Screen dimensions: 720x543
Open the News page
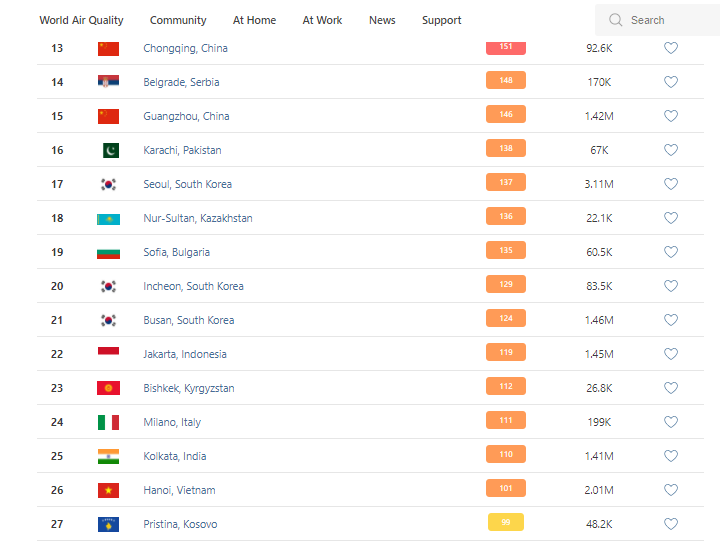[382, 20]
